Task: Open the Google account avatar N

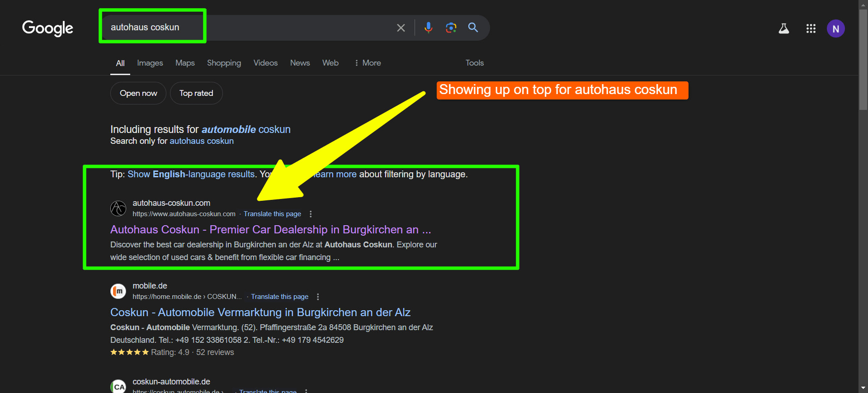Action: [x=835, y=28]
